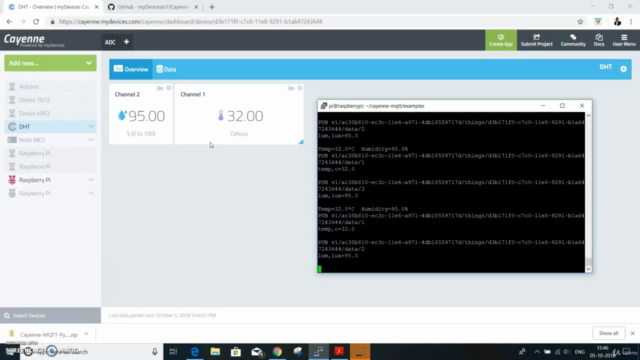Open File Explorer from taskbar
640x360 pixels.
point(215,351)
